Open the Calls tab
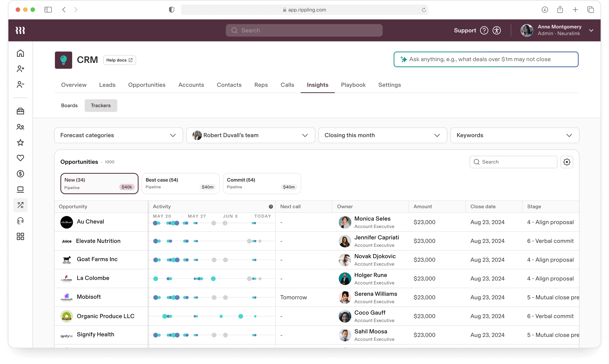609x364 pixels. [287, 85]
